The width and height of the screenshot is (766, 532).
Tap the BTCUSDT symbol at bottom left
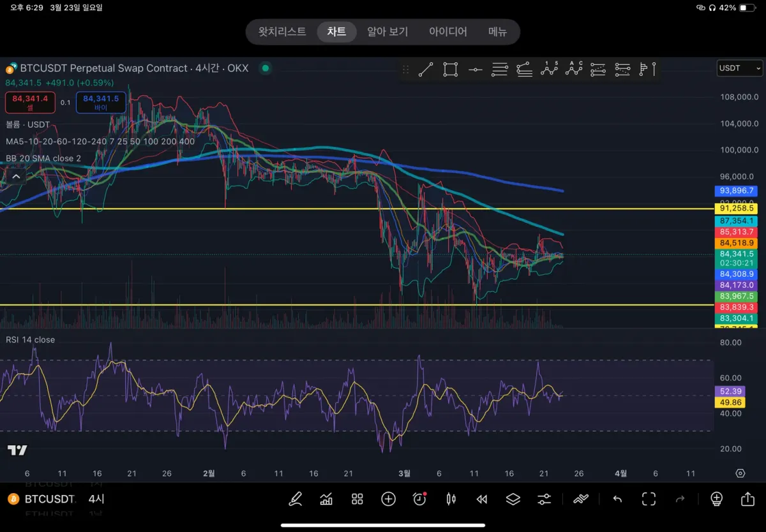pyautogui.click(x=50, y=499)
